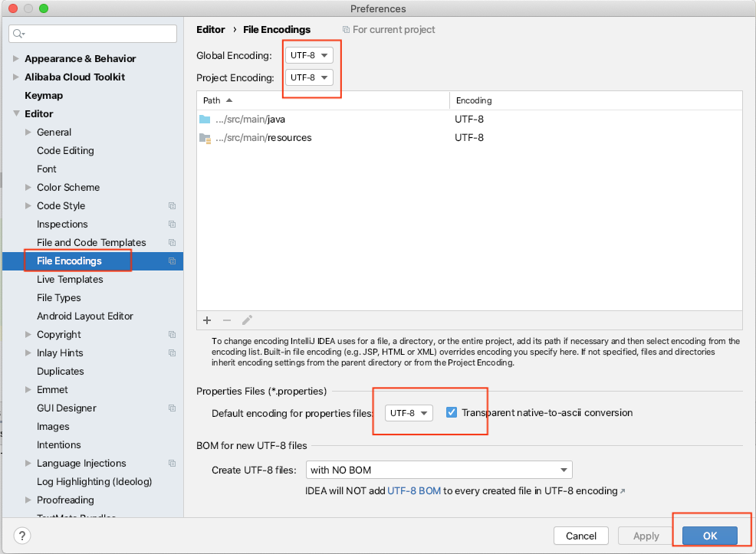Open the Global Encoding dropdown
This screenshot has height=554, width=756.
tap(309, 56)
